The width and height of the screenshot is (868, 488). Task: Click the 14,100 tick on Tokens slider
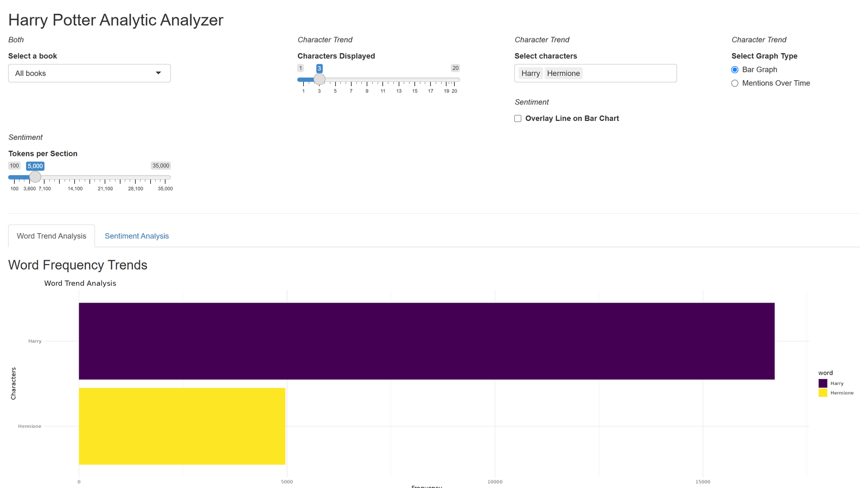75,189
